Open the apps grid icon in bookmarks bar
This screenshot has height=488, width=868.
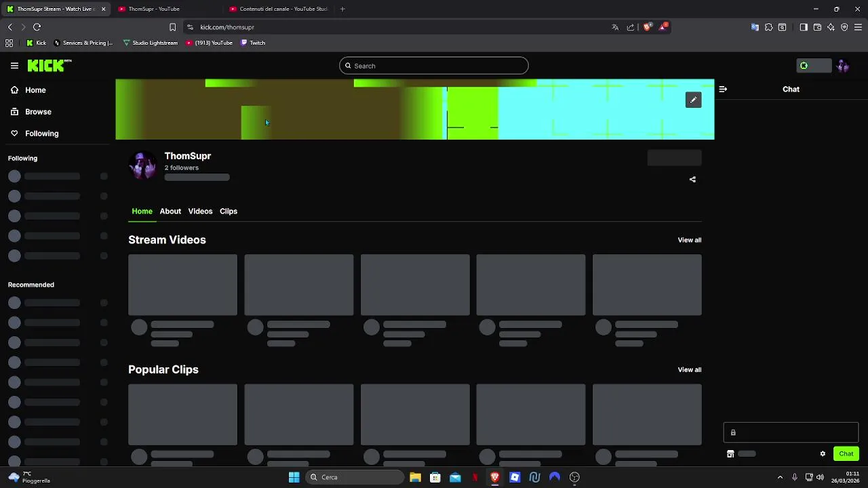tap(9, 43)
